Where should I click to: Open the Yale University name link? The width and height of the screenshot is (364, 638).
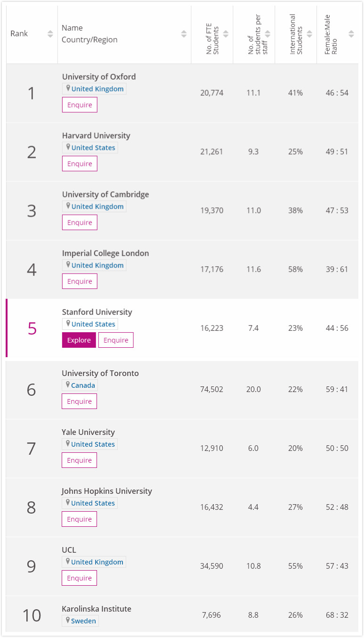[88, 432]
